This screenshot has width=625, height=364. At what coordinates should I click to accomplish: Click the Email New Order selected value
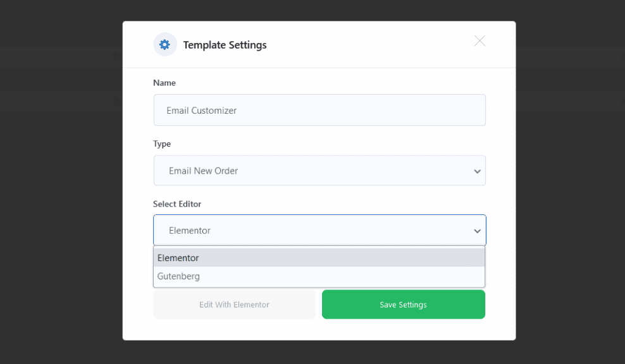point(203,171)
